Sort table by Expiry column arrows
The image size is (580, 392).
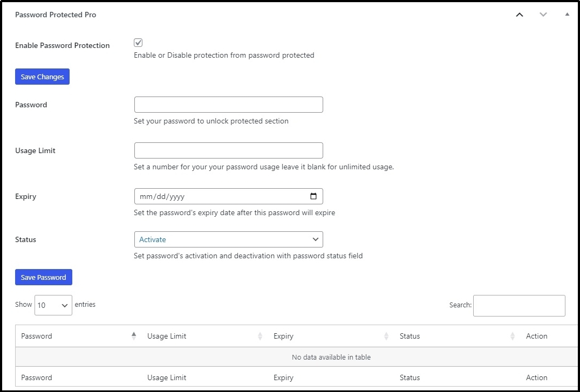[386, 335]
